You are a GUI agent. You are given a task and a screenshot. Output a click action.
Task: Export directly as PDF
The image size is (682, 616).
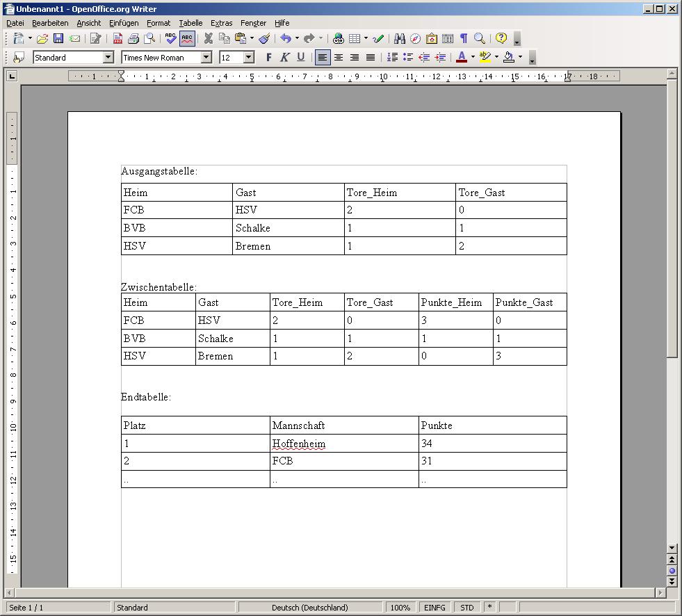(117, 39)
